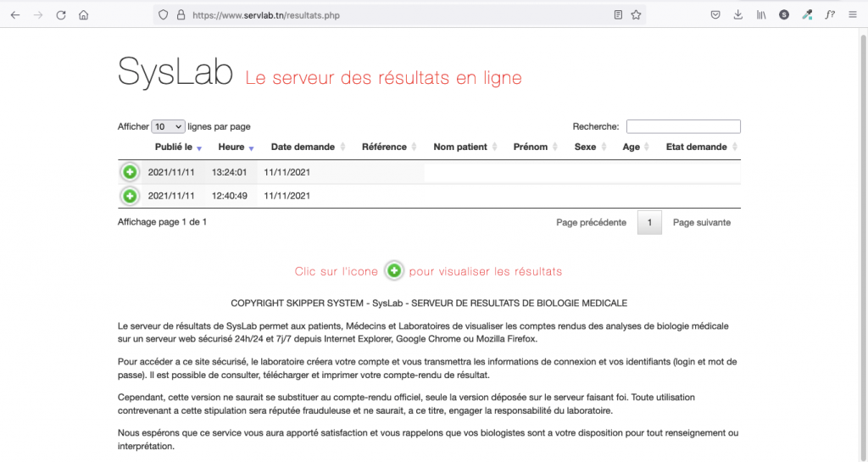The image size is (868, 462).
Task: Expand the 12:40:49 result row green plus icon
Action: point(130,196)
